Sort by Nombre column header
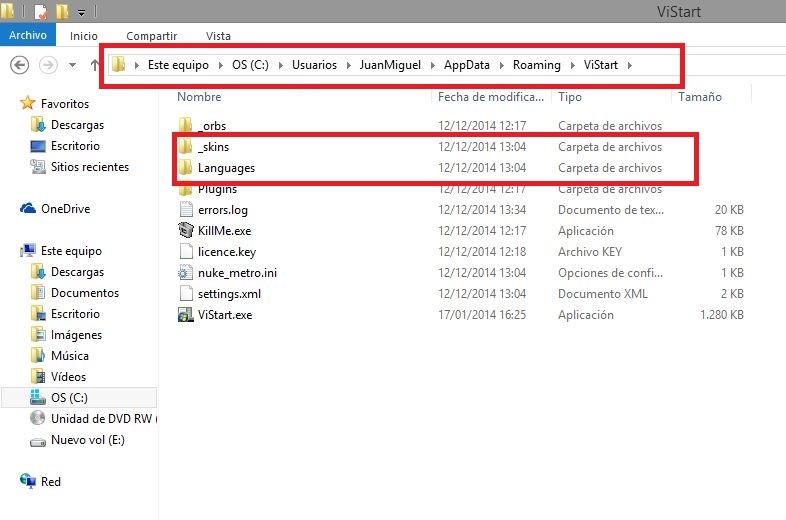Viewport: 786px width, 520px height. pyautogui.click(x=199, y=97)
